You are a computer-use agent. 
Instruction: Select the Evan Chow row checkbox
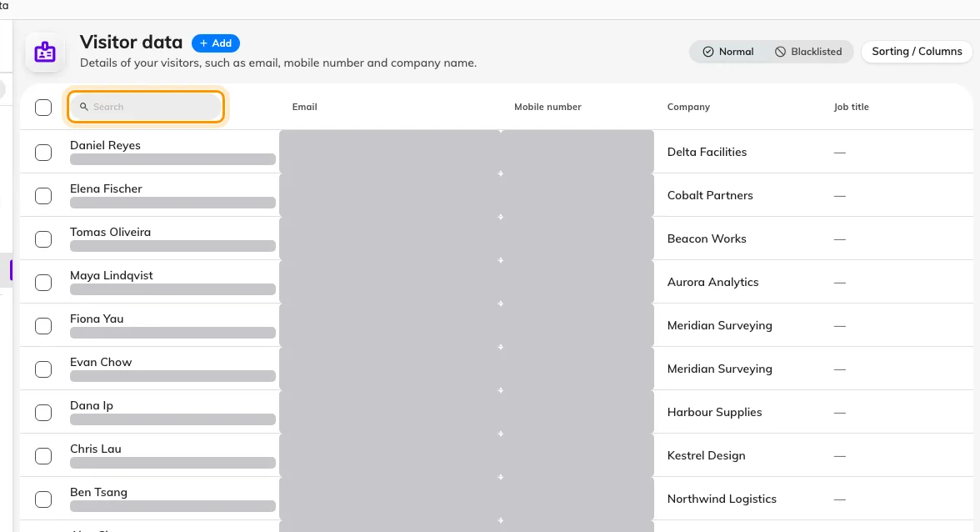[x=43, y=369]
